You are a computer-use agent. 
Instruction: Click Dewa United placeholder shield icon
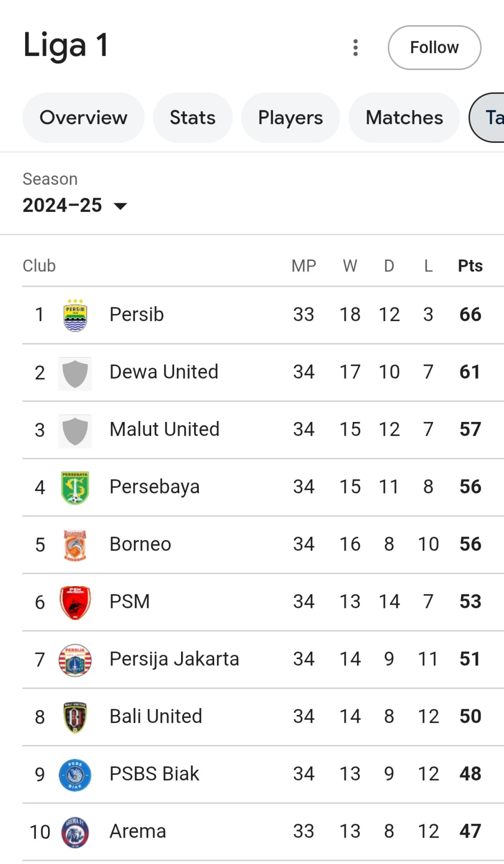pyautogui.click(x=75, y=374)
